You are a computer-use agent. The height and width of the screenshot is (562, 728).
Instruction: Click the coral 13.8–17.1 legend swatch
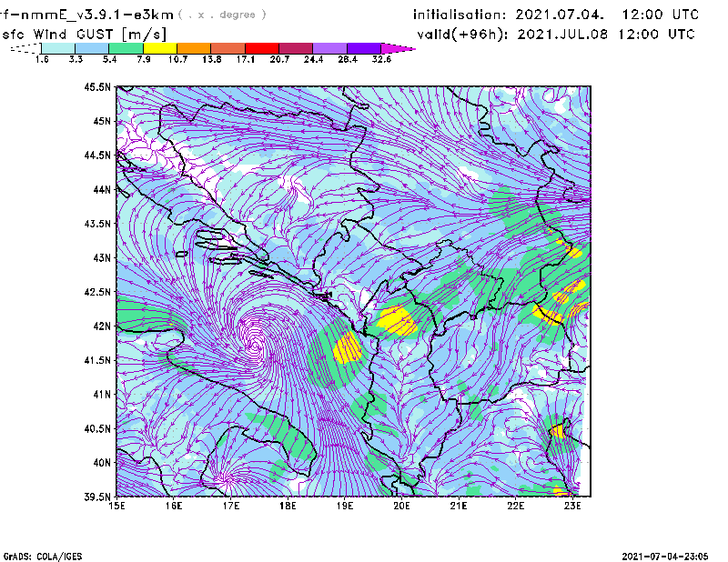[x=228, y=48]
